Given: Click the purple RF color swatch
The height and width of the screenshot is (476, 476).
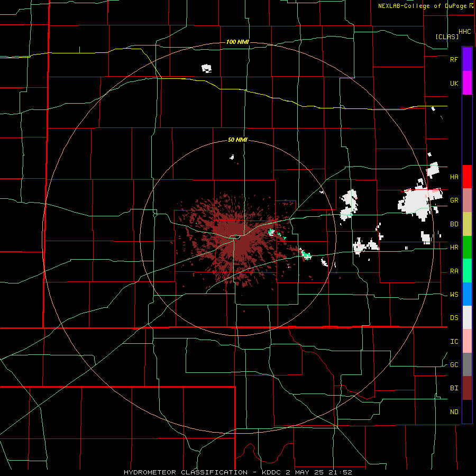Looking at the screenshot, I should pos(467,59).
